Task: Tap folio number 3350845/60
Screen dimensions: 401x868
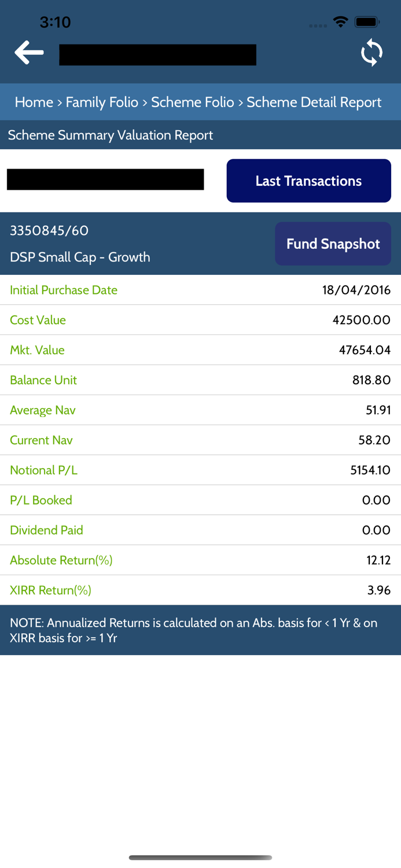Action: point(49,231)
